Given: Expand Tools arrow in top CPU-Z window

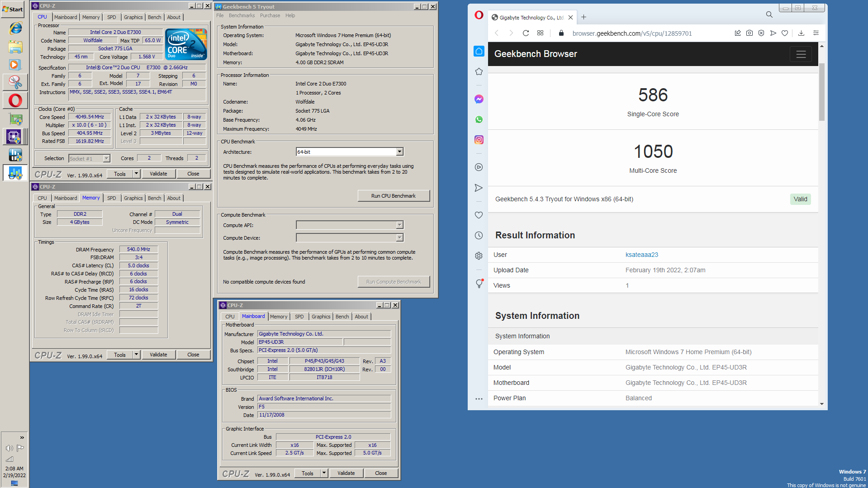Looking at the screenshot, I should tap(136, 174).
